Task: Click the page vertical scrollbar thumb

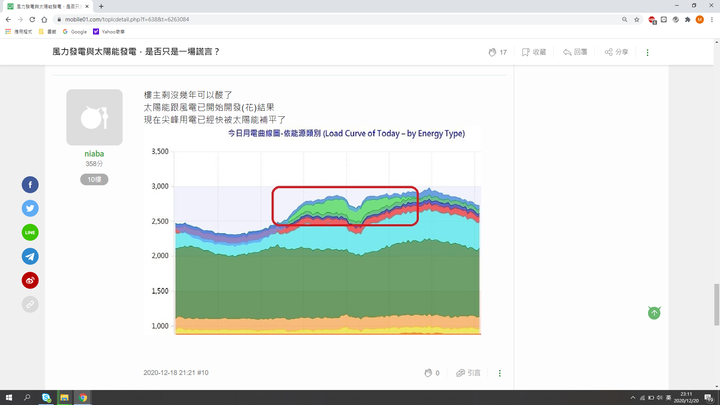Action: click(x=716, y=304)
